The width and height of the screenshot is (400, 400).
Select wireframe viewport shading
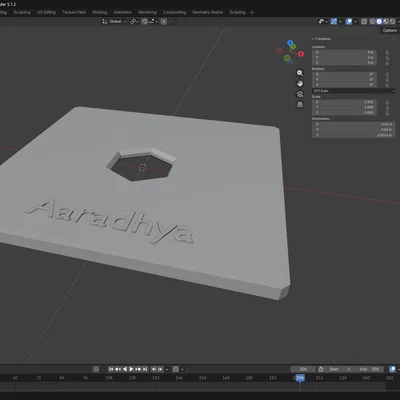coord(373,21)
